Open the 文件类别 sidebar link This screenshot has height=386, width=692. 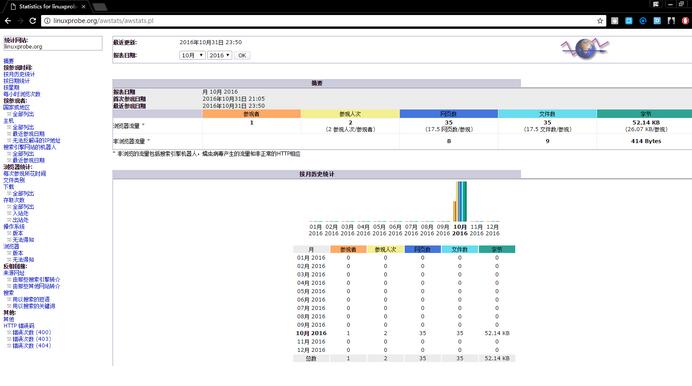click(14, 180)
